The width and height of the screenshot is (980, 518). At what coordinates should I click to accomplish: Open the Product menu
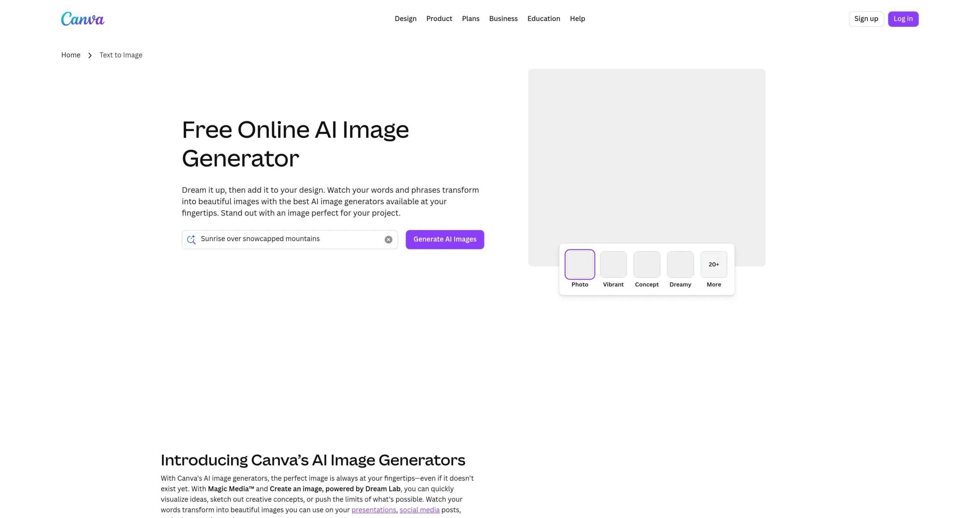[439, 19]
